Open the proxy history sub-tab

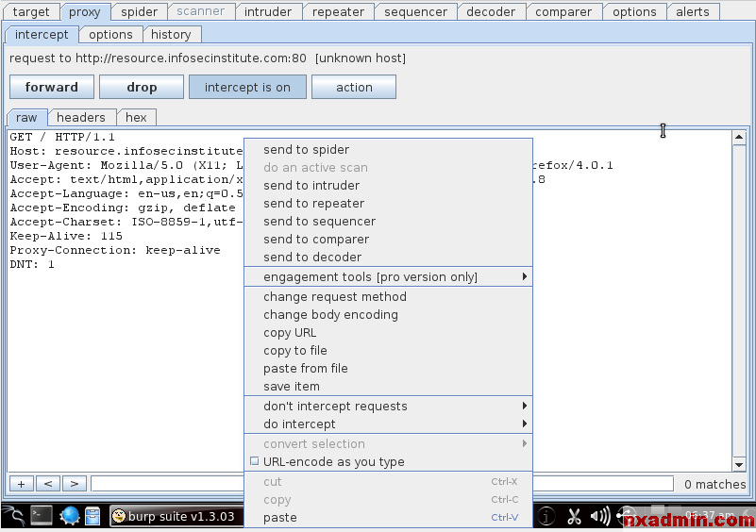pos(171,35)
